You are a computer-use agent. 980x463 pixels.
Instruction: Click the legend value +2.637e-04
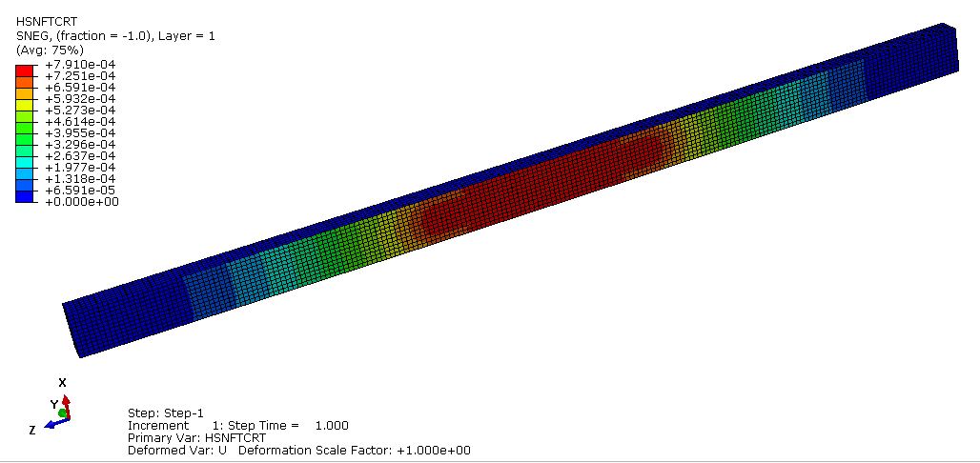point(81,155)
